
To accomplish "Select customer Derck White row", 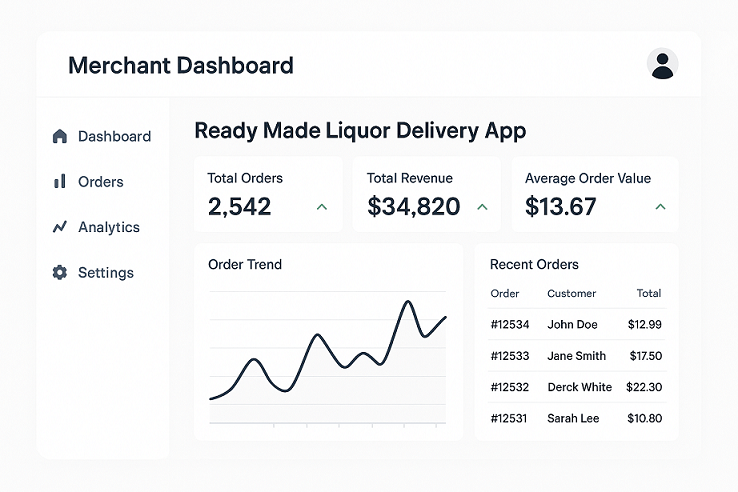I will coord(579,387).
